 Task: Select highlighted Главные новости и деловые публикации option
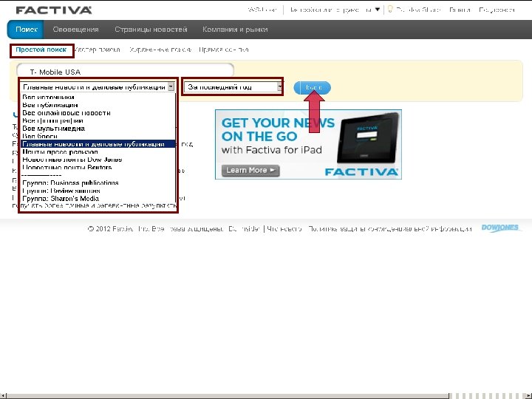pyautogui.click(x=98, y=144)
